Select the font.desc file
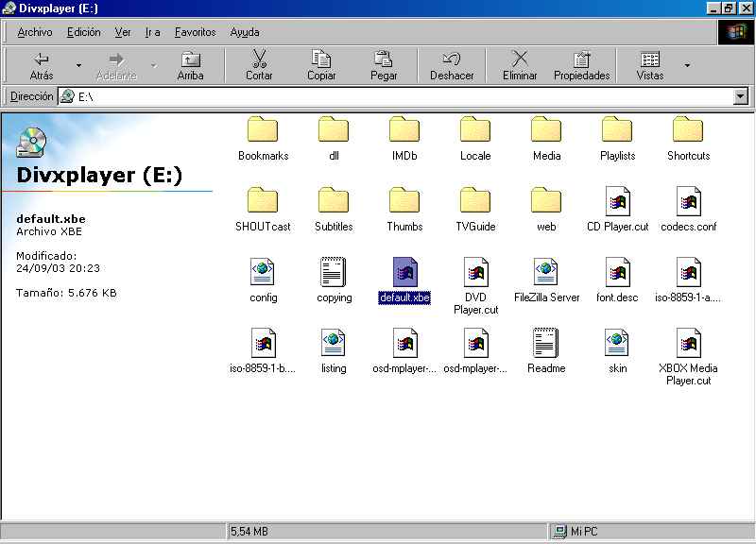The height and width of the screenshot is (544, 756). pos(617,280)
